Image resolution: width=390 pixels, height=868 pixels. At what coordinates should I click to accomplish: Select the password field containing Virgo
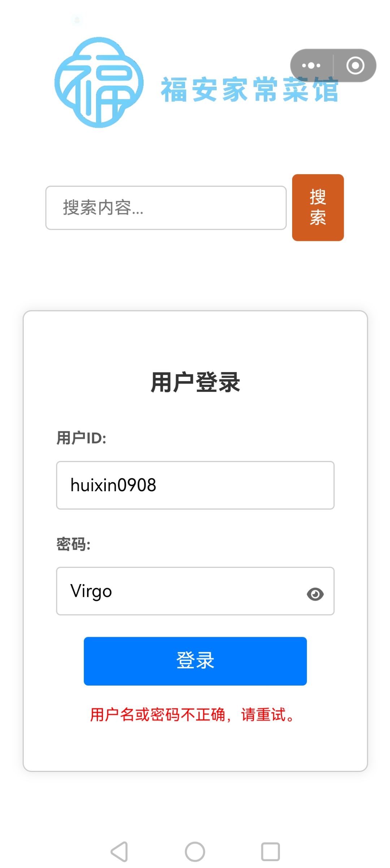click(x=195, y=591)
